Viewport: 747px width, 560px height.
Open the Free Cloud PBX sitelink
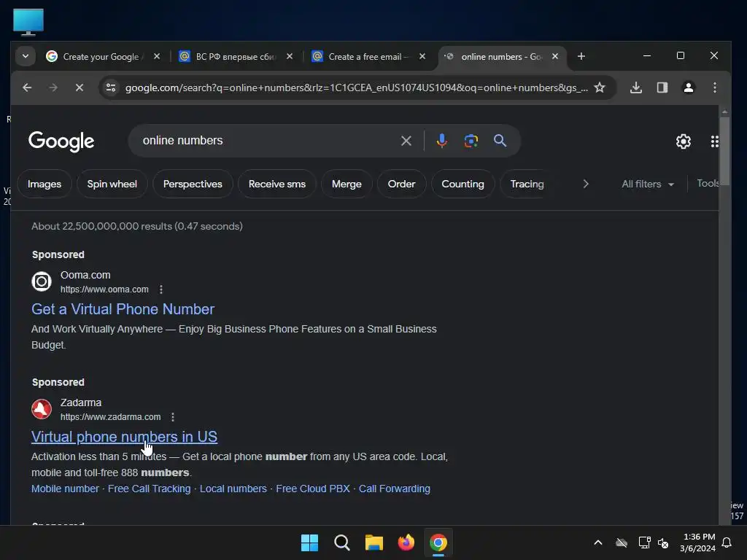point(312,489)
